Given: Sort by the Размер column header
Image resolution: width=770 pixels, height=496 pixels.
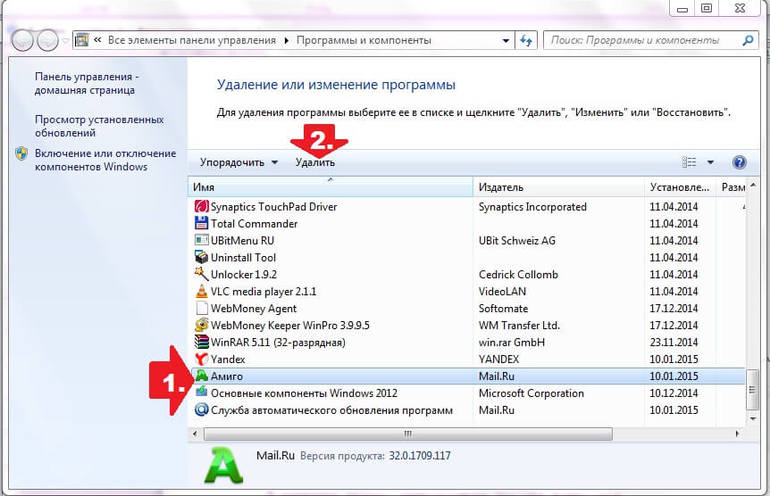Looking at the screenshot, I should (733, 187).
